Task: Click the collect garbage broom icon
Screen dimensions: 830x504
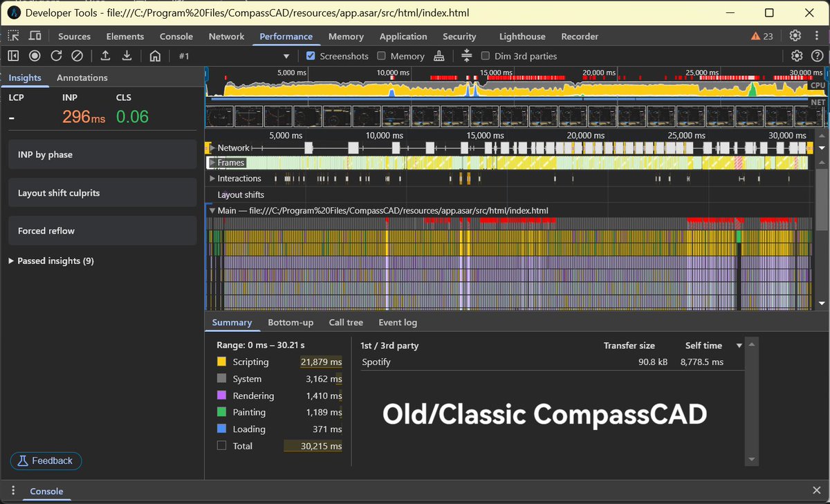Action: [x=439, y=56]
